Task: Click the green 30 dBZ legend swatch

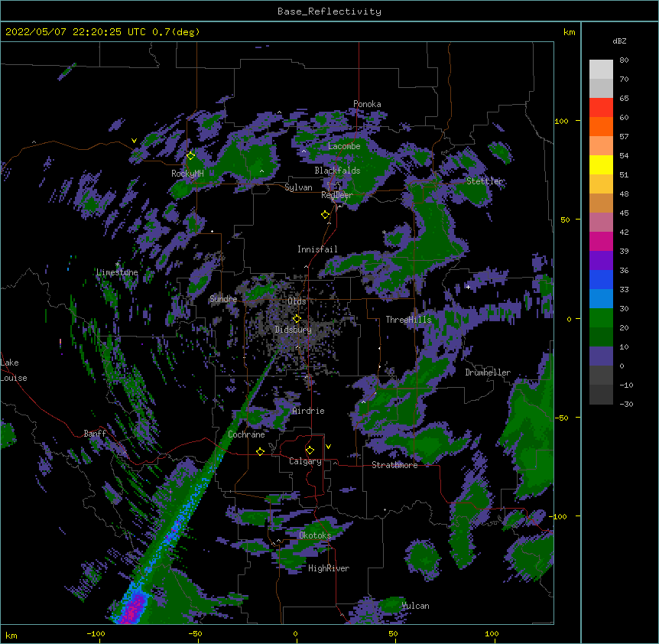Action: pos(601,318)
